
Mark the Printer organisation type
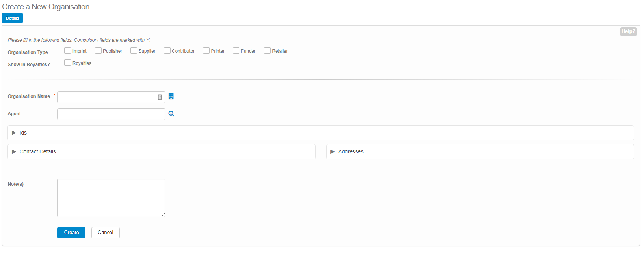[206, 51]
